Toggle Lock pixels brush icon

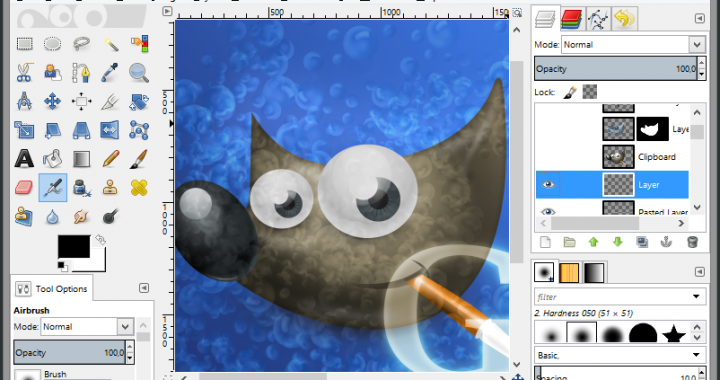coord(569,92)
